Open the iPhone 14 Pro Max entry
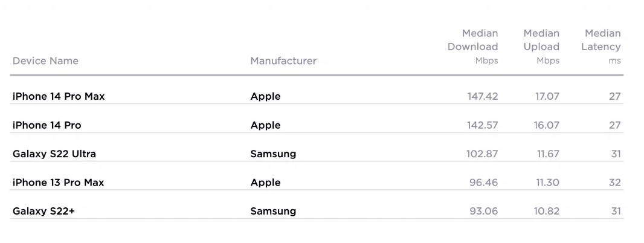 [x=59, y=97]
